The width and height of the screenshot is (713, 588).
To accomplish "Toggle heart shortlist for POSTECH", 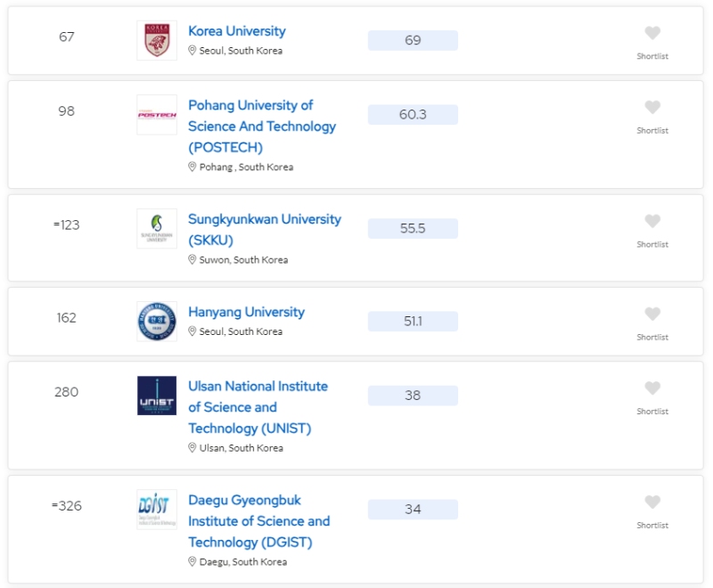I will (652, 108).
